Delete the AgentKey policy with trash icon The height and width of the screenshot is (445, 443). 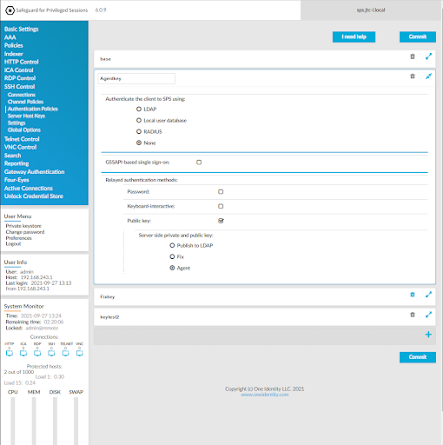pos(412,76)
